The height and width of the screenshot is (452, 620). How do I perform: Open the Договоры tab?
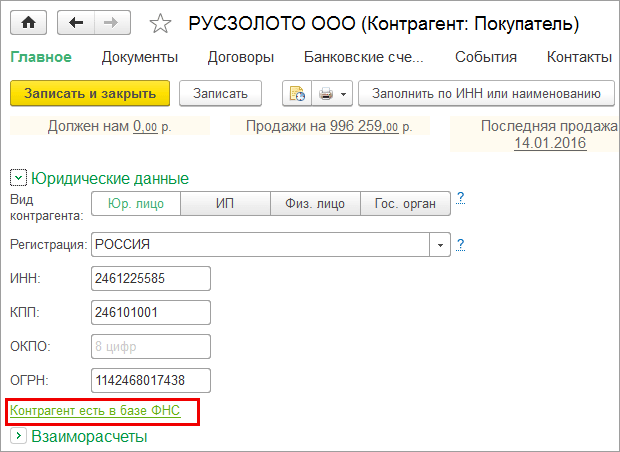[x=241, y=57]
